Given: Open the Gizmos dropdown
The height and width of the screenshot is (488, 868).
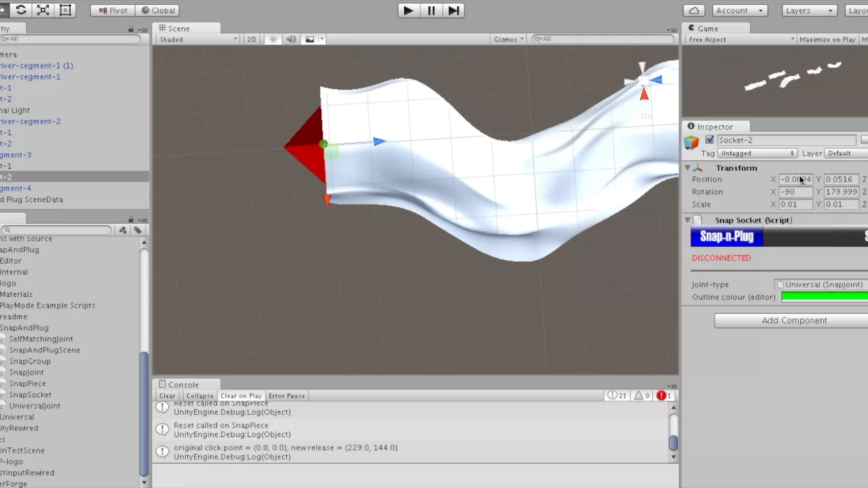Looking at the screenshot, I should [509, 39].
